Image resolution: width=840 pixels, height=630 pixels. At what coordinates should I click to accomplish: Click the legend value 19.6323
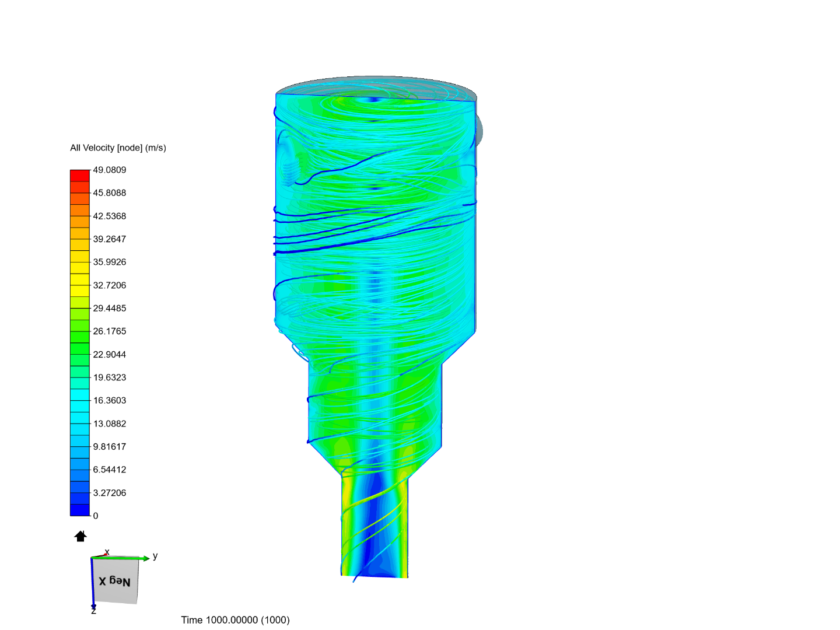click(110, 377)
